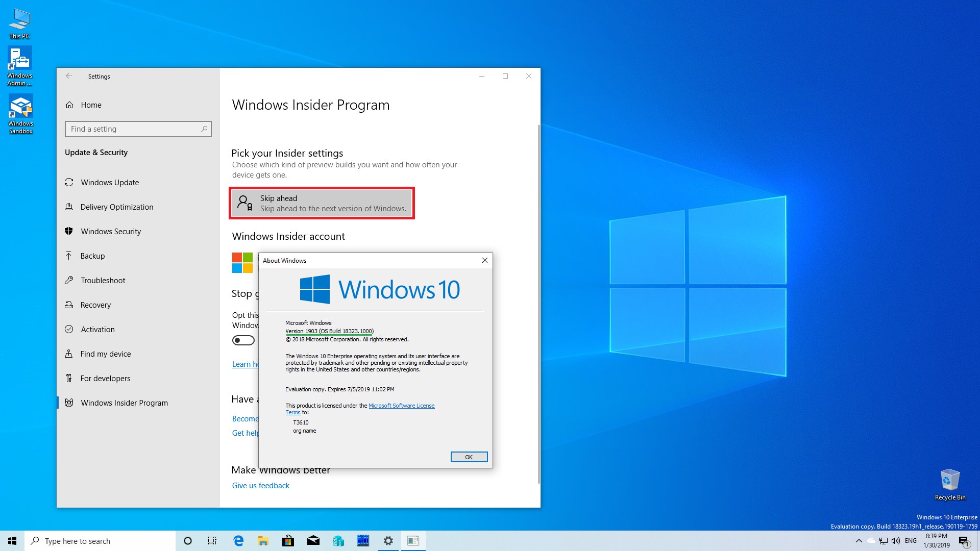Click the Terms link in About Windows
The height and width of the screenshot is (551, 980).
click(x=293, y=413)
